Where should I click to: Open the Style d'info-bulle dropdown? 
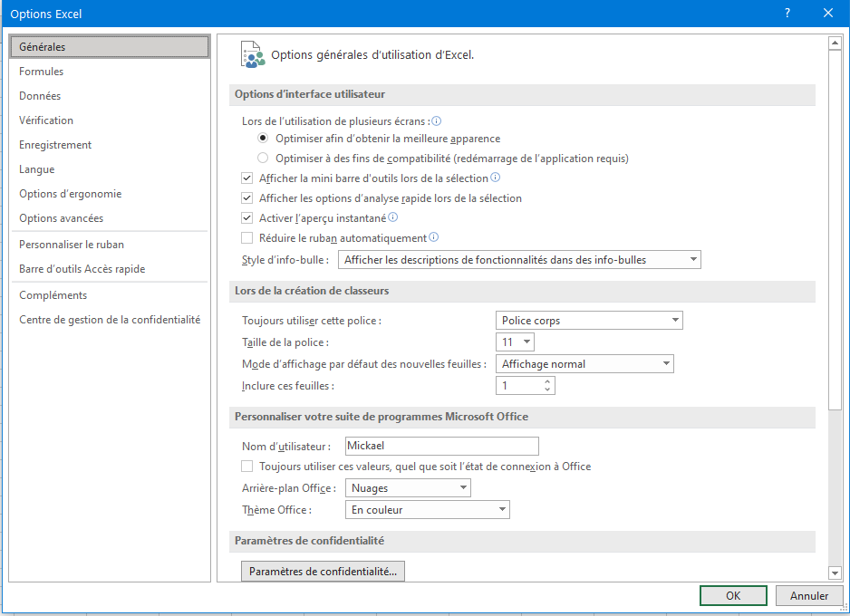[519, 259]
